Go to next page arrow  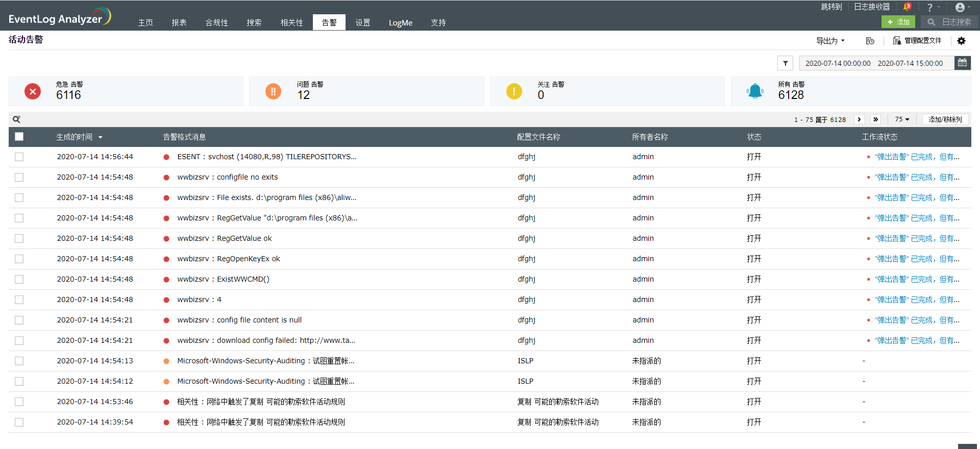tap(859, 119)
